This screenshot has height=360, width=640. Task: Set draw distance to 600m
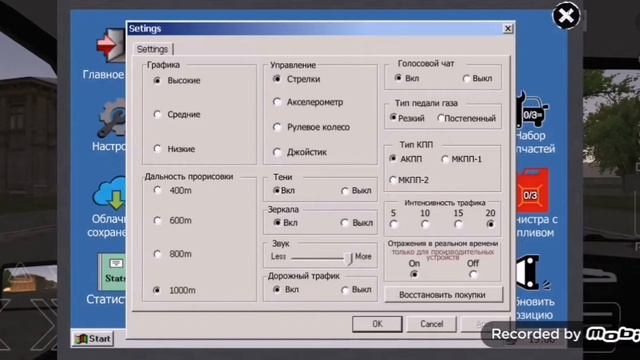[157, 220]
